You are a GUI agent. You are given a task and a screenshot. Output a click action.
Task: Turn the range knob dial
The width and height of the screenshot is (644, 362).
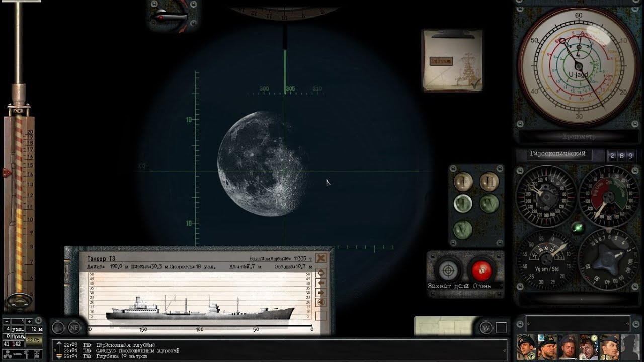[608, 259]
